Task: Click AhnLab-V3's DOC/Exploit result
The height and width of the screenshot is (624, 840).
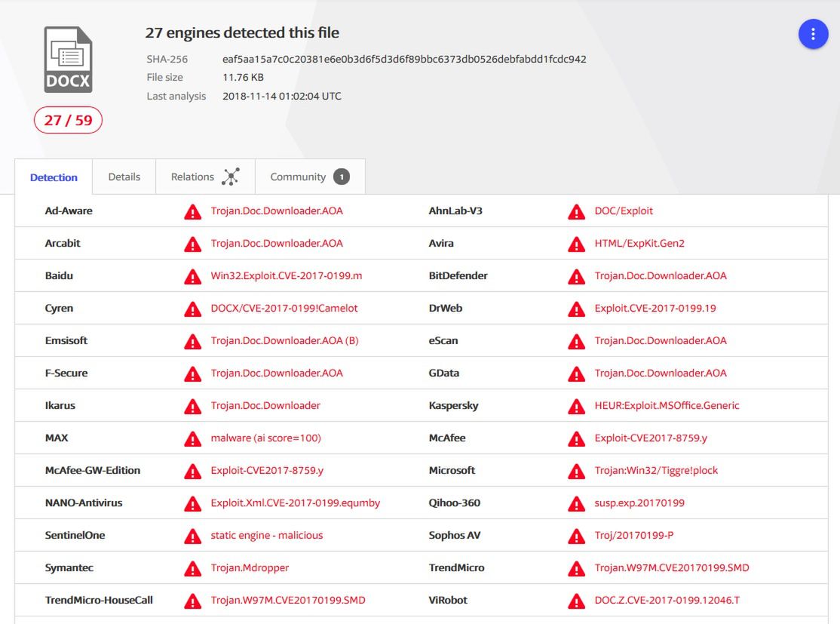Action: tap(624, 211)
